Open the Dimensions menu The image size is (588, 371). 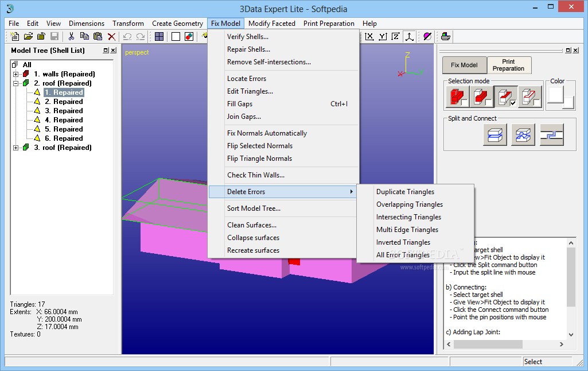(87, 24)
